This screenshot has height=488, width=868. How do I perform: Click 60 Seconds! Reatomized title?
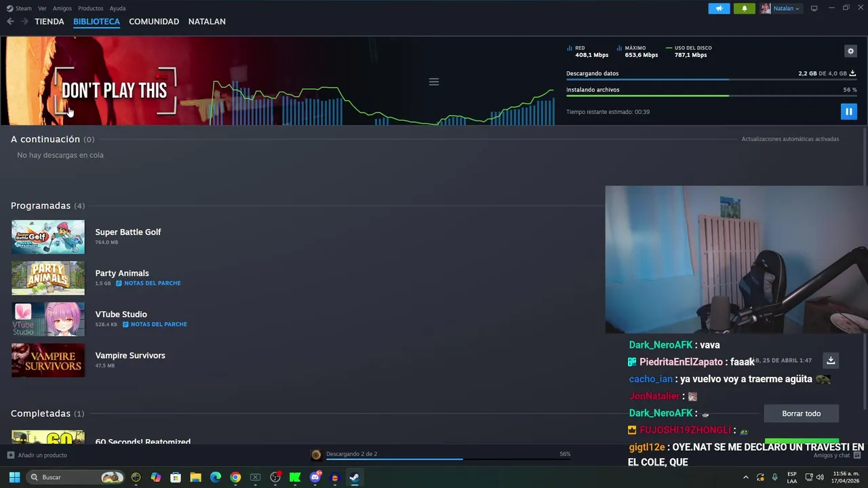point(143,441)
